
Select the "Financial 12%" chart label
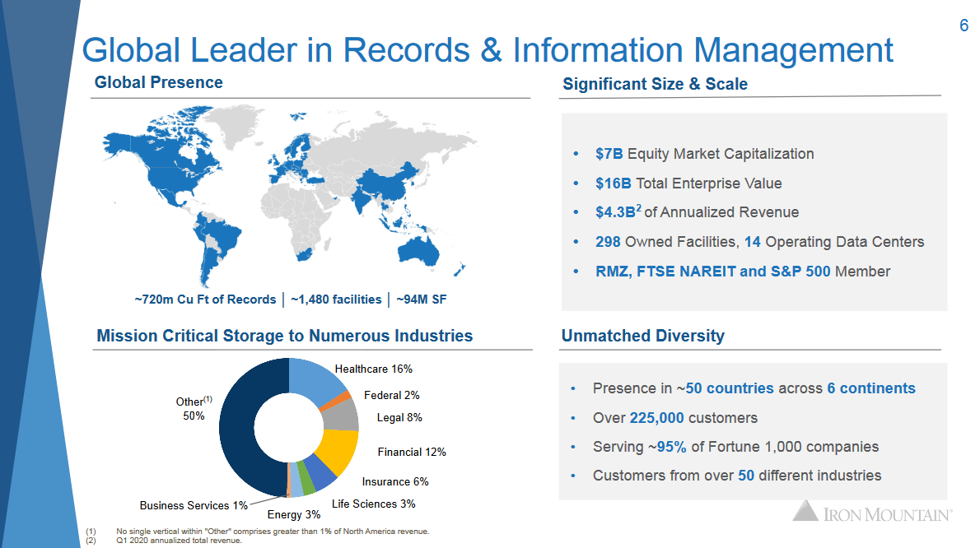coord(412,452)
